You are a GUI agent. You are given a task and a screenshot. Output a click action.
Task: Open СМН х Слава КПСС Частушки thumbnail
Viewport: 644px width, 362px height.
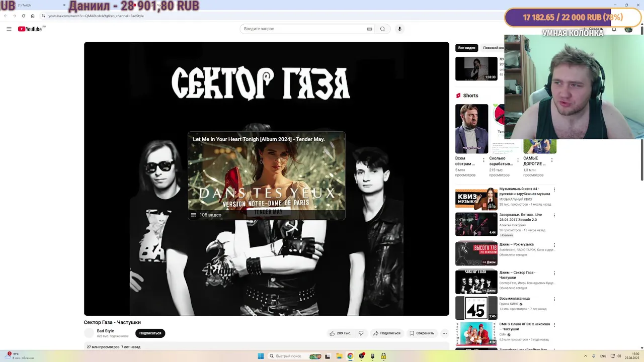pos(476,333)
